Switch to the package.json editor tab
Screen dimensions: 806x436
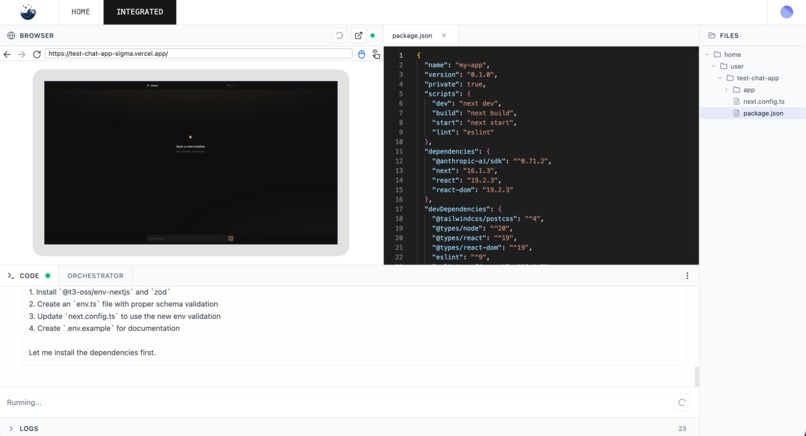click(412, 35)
